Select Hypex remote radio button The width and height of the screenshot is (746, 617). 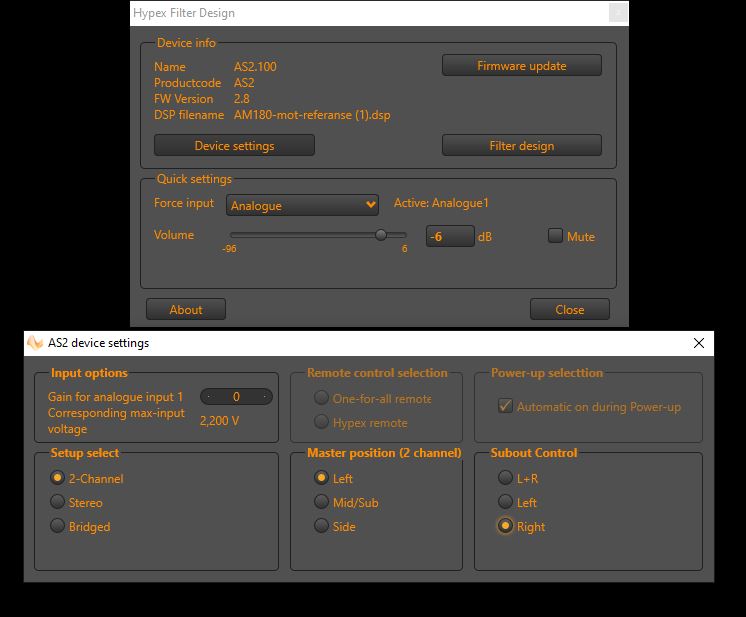(321, 421)
